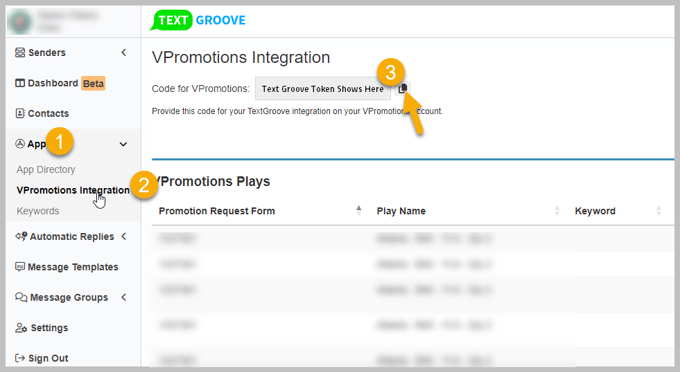Screen dimensions: 680x372
Task: Go to the Keywords submenu link
Action: (x=38, y=211)
